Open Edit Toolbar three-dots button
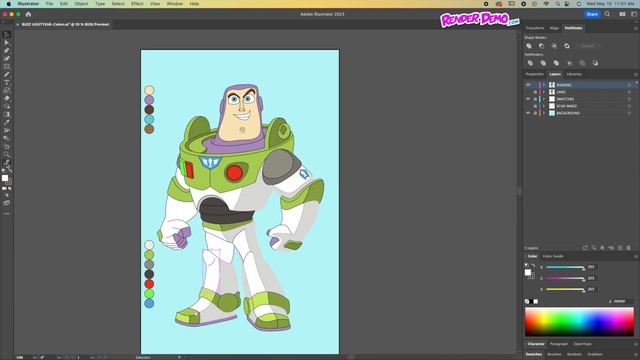Screen dimensions: 640x360 [7, 213]
